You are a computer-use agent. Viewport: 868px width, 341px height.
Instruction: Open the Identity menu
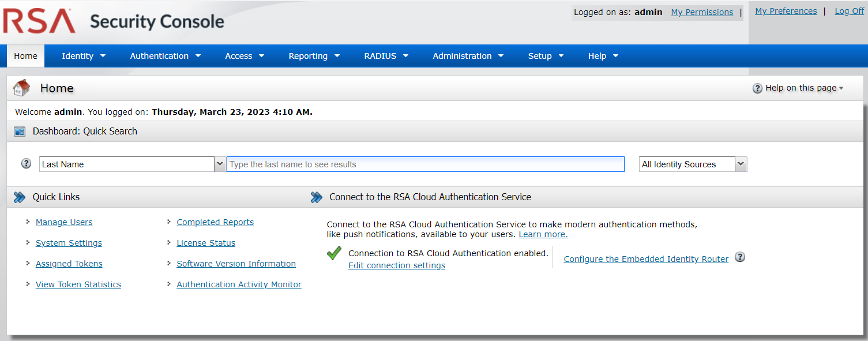pos(84,56)
